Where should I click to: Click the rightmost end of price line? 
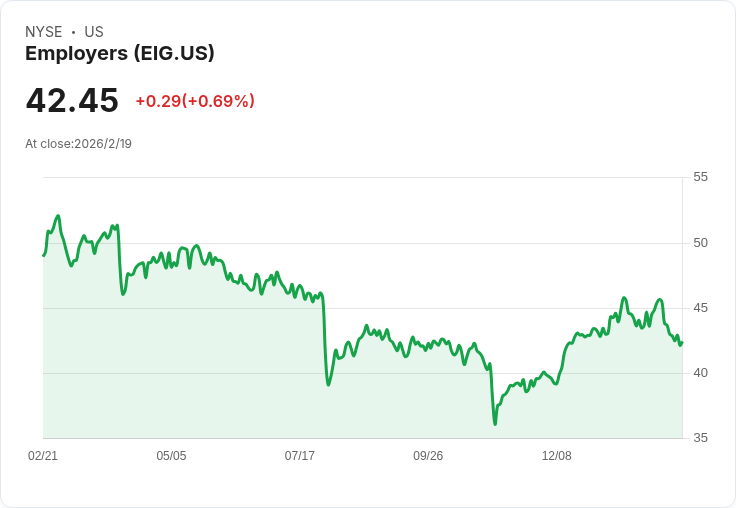pyautogui.click(x=681, y=343)
